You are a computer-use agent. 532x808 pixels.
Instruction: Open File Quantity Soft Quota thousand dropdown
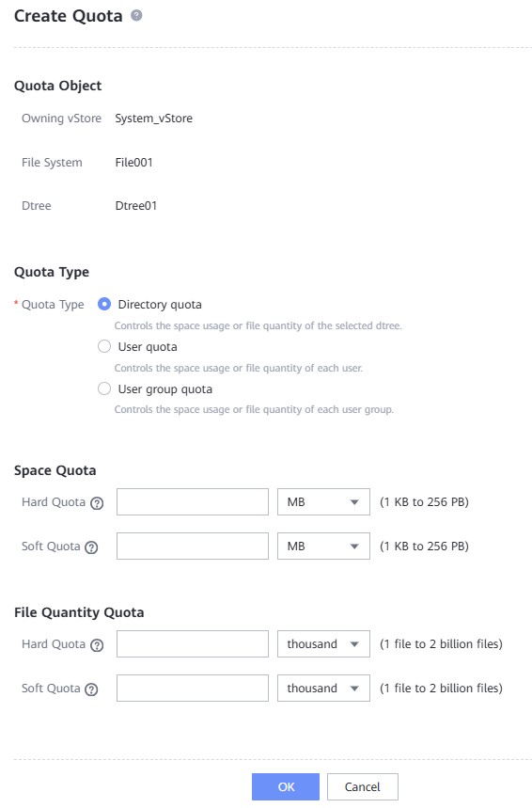pos(323,689)
